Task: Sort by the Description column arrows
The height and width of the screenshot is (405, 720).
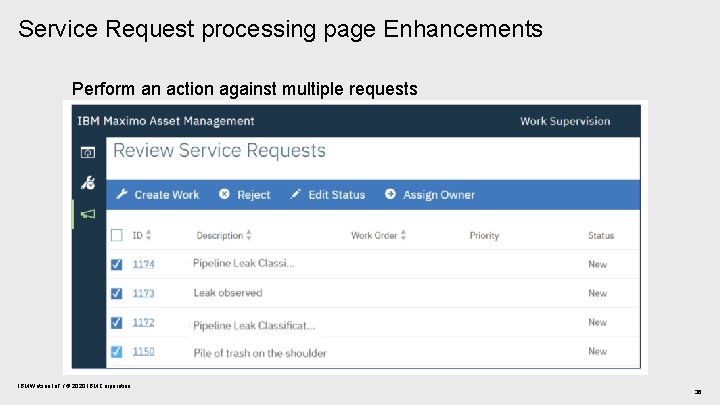Action: 248,235
